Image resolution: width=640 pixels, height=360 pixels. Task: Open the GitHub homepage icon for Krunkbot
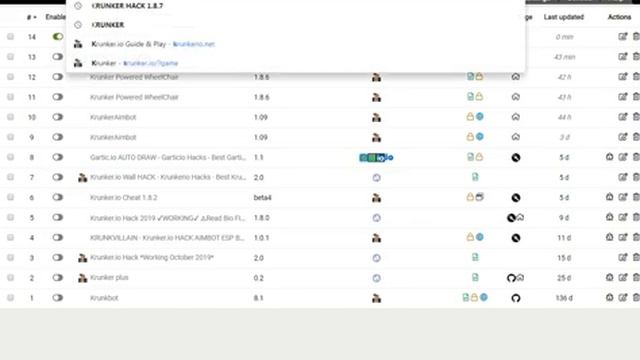coord(516,298)
